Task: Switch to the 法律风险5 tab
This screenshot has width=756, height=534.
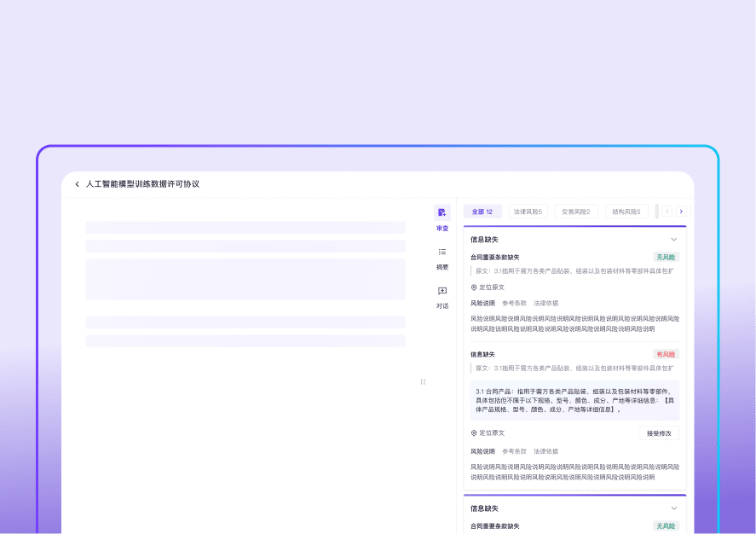Action: 528,212
